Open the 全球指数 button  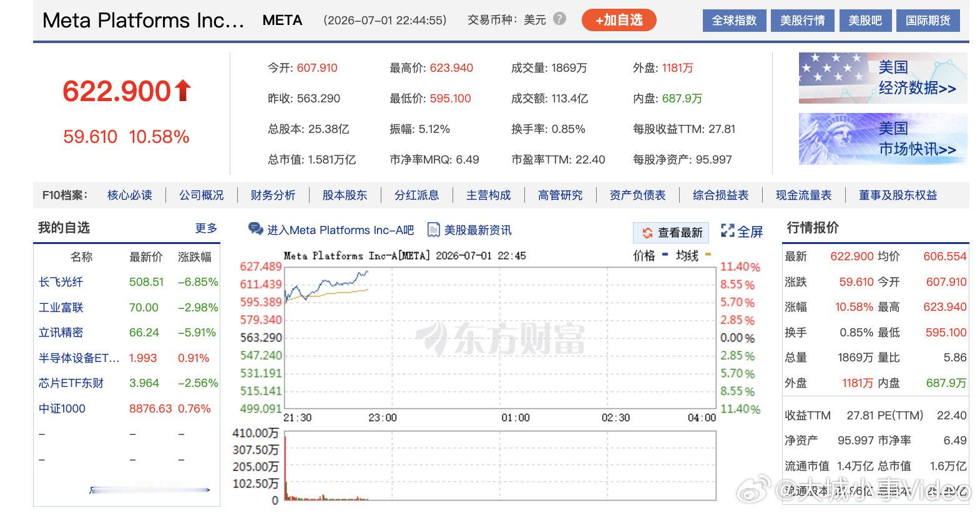point(734,21)
